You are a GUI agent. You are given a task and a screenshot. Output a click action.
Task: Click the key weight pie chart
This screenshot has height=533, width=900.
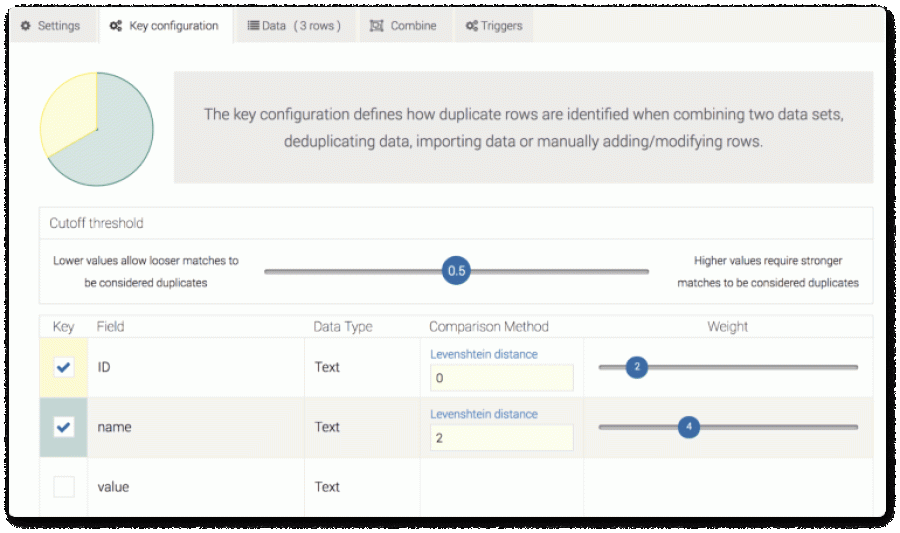[96, 129]
